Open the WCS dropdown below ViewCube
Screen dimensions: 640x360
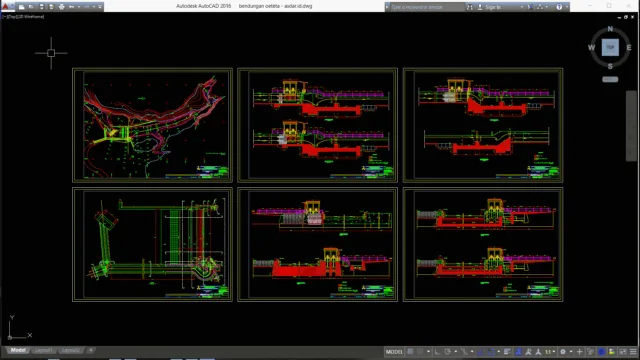[x=610, y=79]
